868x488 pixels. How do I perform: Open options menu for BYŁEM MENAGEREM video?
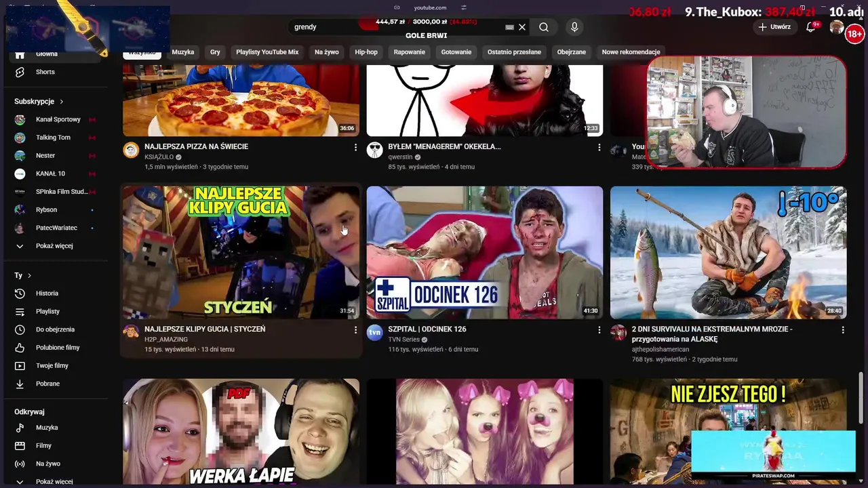(599, 147)
